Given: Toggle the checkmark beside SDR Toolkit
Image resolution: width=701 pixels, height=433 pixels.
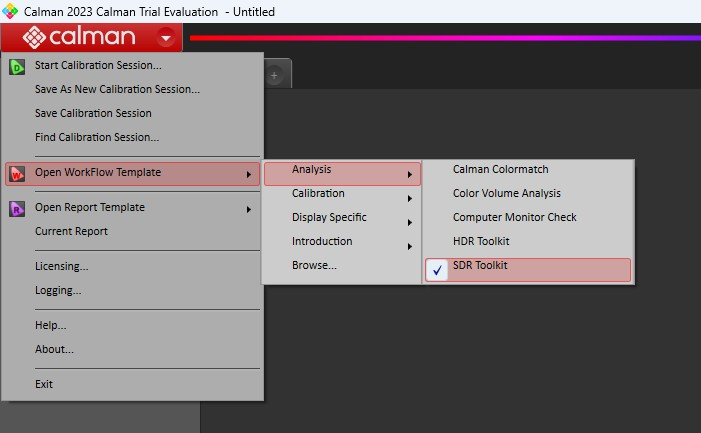Looking at the screenshot, I should click(x=437, y=270).
